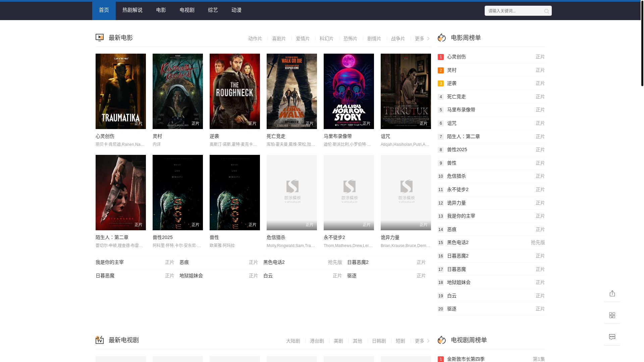
Task: Filter movies by 爱情片
Action: coord(303,39)
